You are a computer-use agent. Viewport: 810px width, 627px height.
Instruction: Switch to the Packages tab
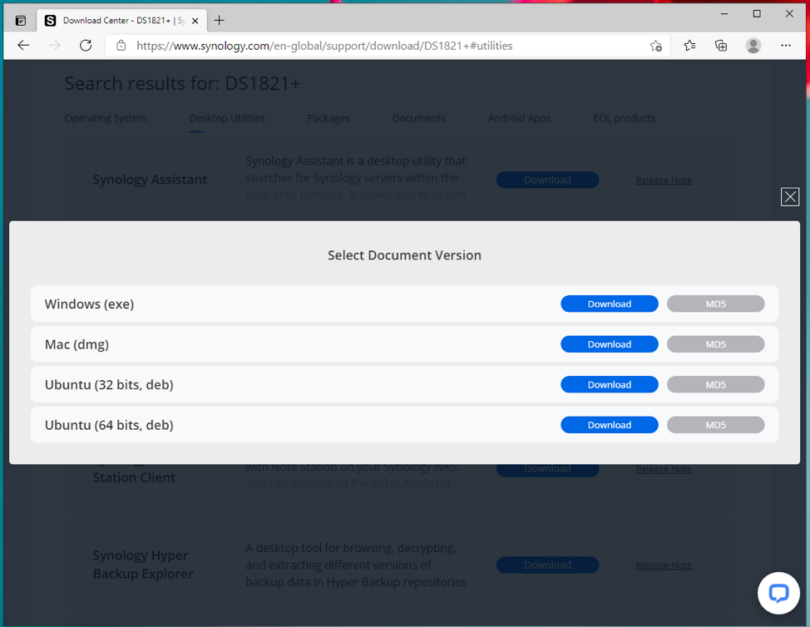tap(328, 118)
